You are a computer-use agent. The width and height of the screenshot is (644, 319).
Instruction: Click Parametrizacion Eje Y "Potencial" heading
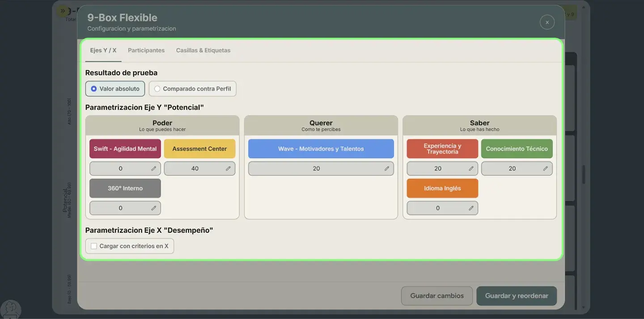144,107
